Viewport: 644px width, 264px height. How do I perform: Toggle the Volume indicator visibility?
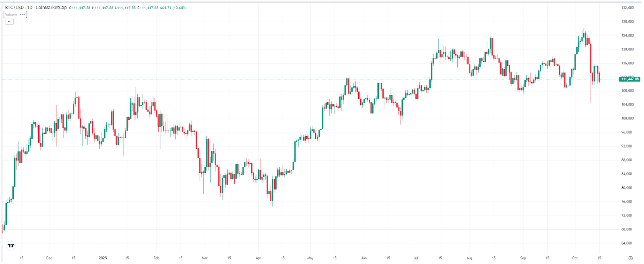pos(11,15)
